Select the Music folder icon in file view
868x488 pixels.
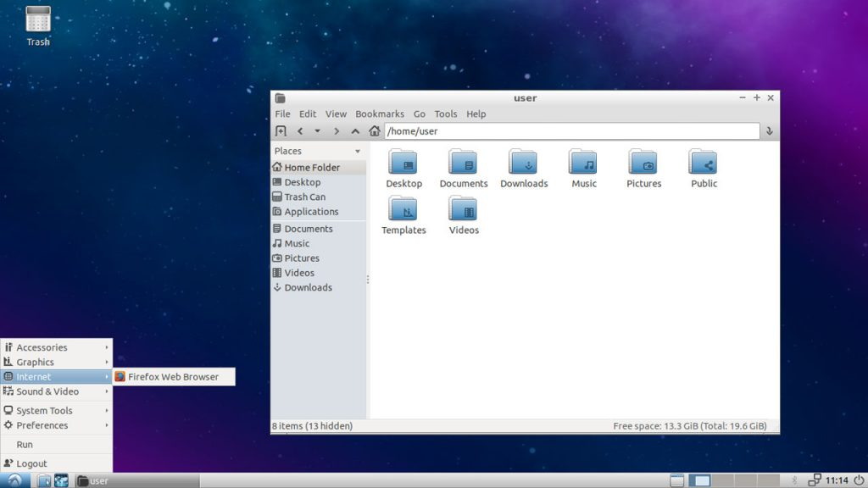click(583, 162)
